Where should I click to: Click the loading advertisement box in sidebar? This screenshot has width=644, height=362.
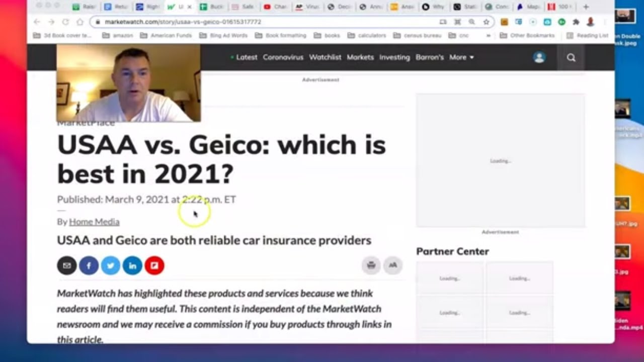click(500, 161)
